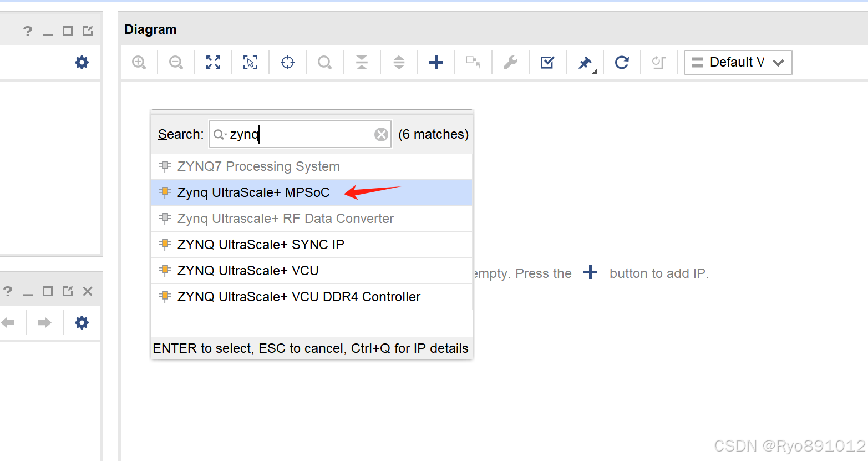The height and width of the screenshot is (461, 868).
Task: Open help question mark in upper left panel
Action: (x=28, y=31)
